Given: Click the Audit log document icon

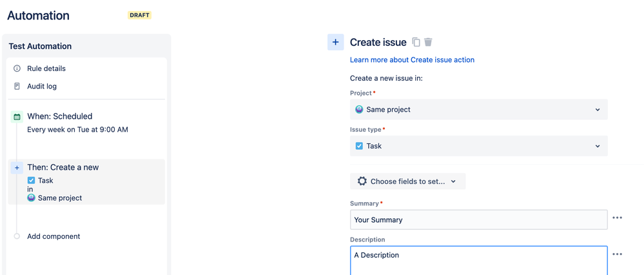Looking at the screenshot, I should click(17, 87).
